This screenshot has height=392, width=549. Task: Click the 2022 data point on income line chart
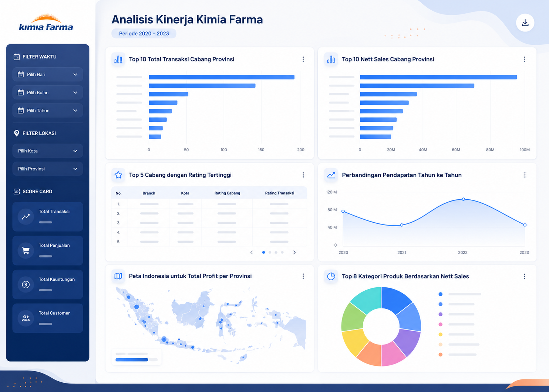[x=463, y=199]
